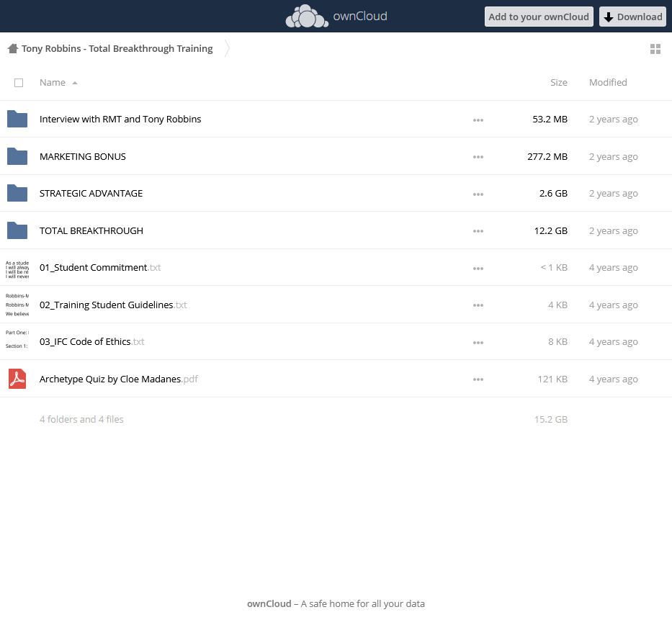Click the 2.6 GB size value
The width and height of the screenshot is (672, 625).
(x=553, y=193)
